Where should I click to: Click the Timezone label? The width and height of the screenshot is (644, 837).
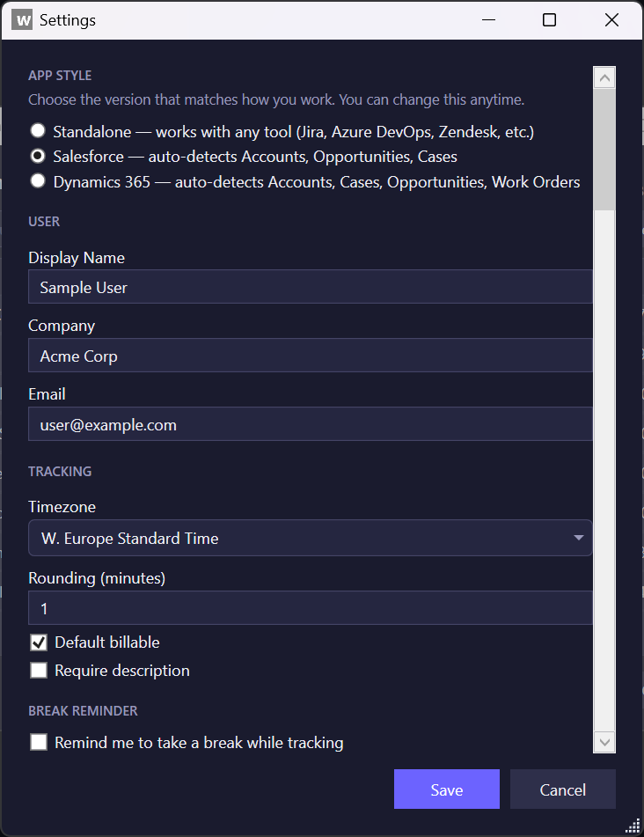[62, 507]
